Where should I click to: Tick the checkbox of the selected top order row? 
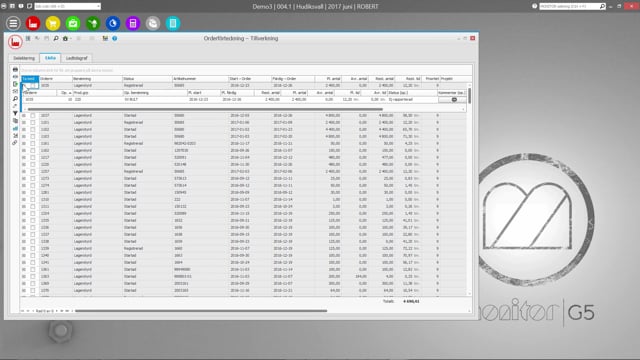click(33, 86)
